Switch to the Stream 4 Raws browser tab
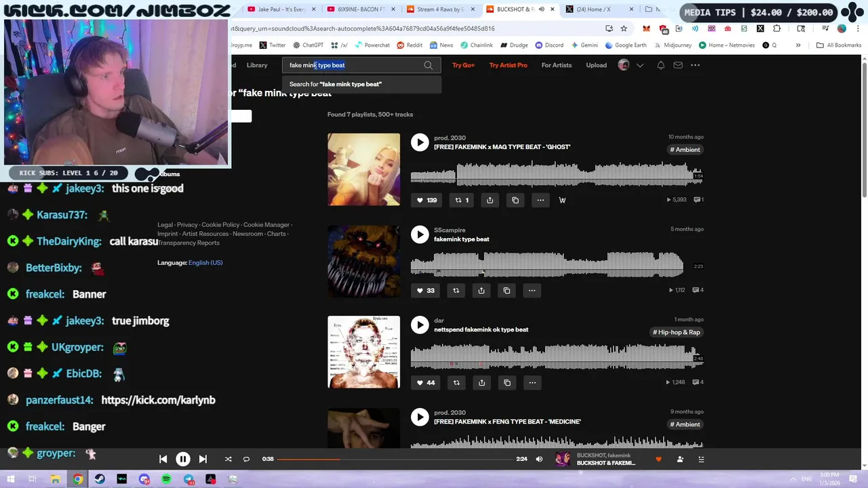This screenshot has height=488, width=868. 439,9
